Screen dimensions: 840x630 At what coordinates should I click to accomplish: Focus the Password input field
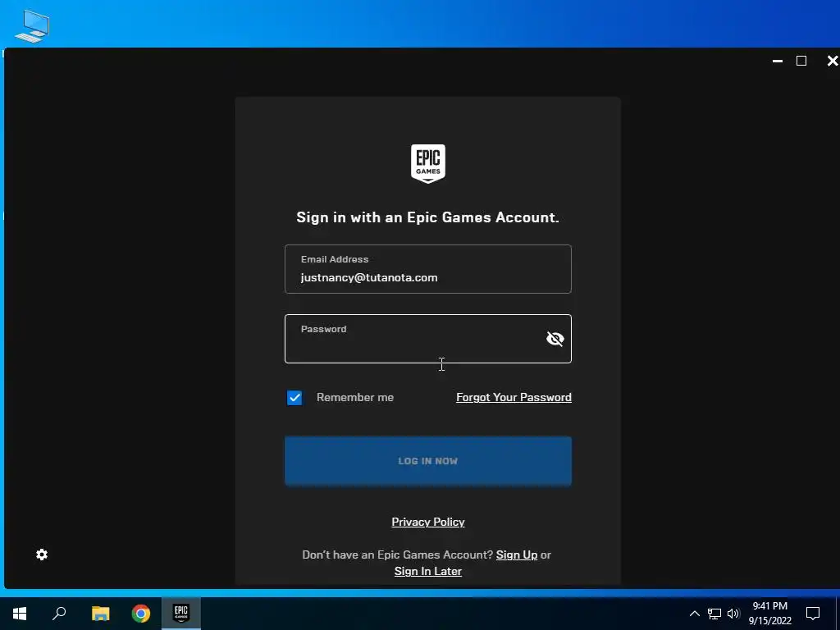(x=428, y=339)
